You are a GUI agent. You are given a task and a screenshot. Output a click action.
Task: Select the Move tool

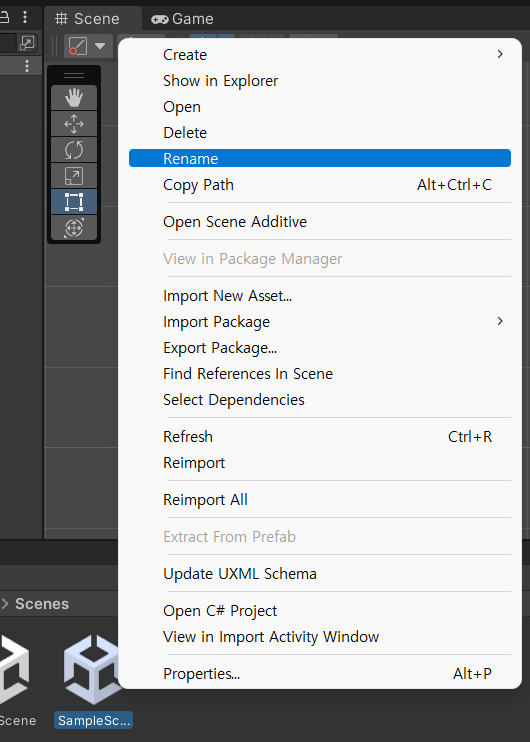click(74, 124)
